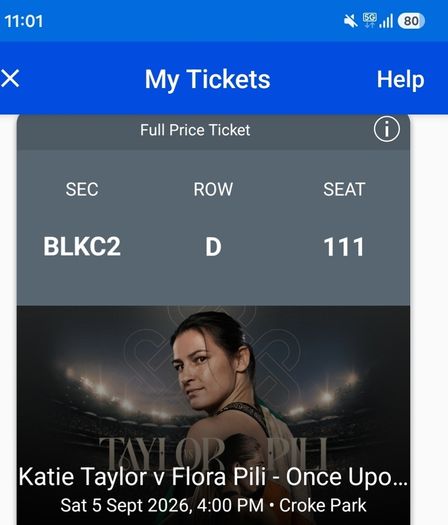This screenshot has height=525, width=448.
Task: Tap the event date and Croke Park line
Action: pyautogui.click(x=213, y=505)
